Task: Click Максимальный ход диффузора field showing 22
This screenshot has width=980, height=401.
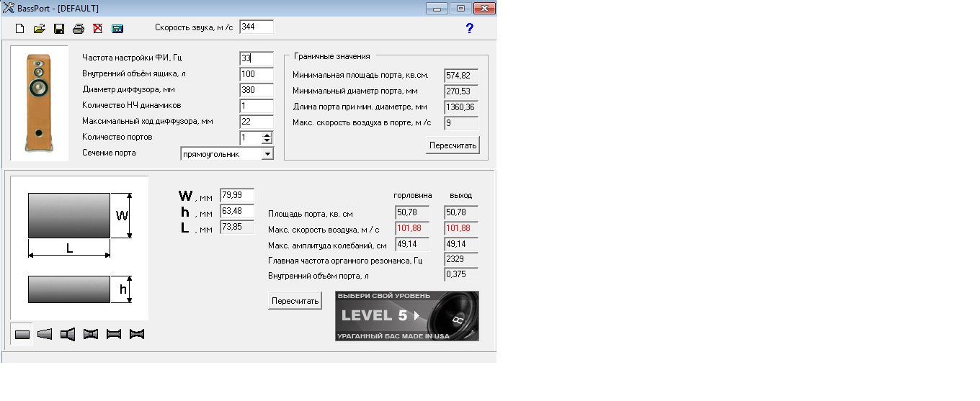Action: [257, 122]
